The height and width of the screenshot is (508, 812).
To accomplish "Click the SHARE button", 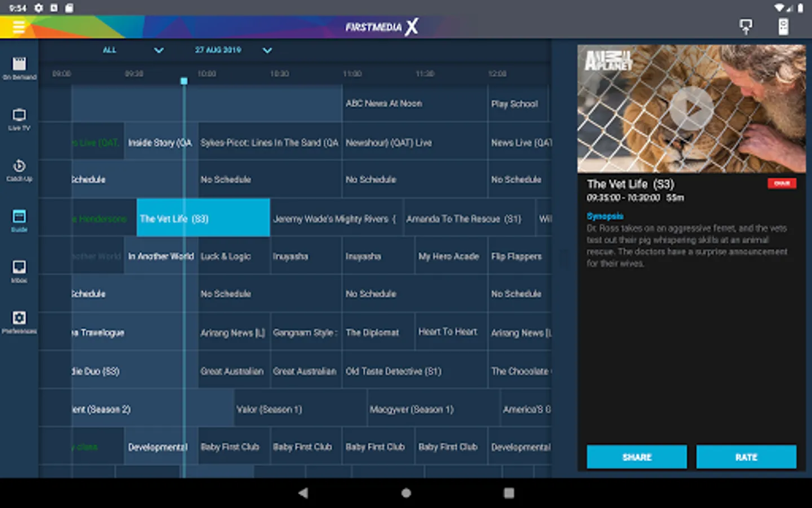I will coord(637,457).
